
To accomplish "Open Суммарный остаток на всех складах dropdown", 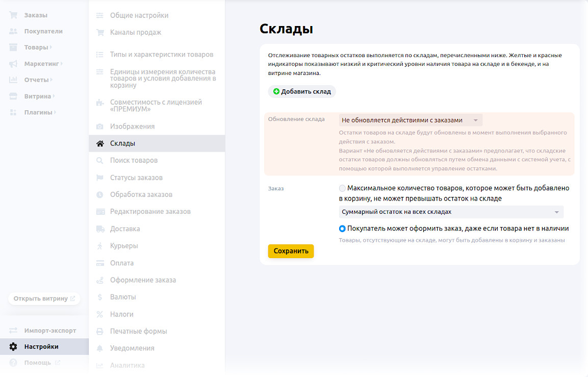I will pyautogui.click(x=451, y=212).
